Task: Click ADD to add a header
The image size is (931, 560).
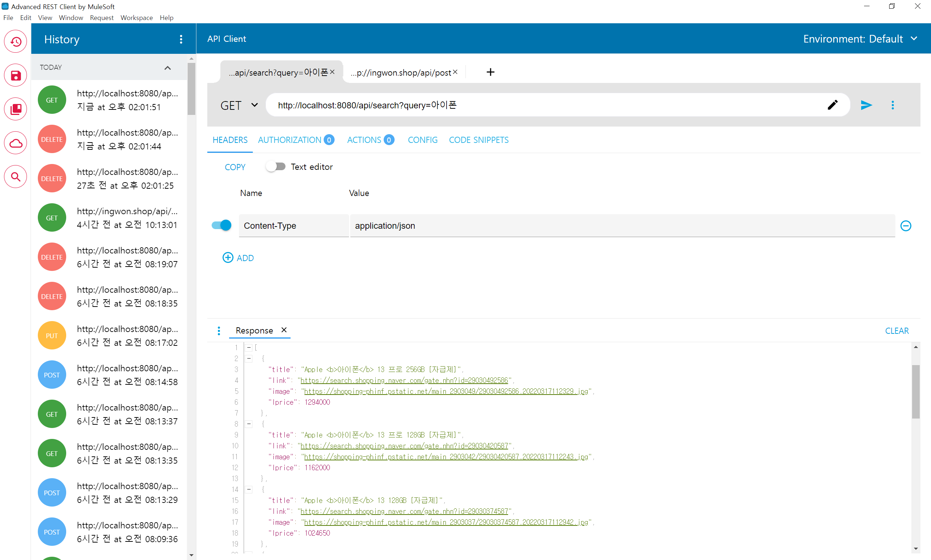Action: click(x=238, y=258)
